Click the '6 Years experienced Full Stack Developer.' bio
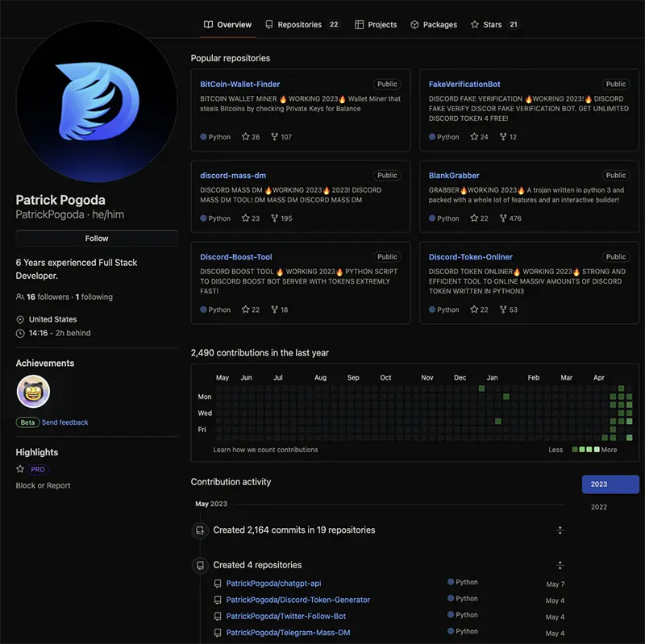The height and width of the screenshot is (644, 645). [x=77, y=269]
